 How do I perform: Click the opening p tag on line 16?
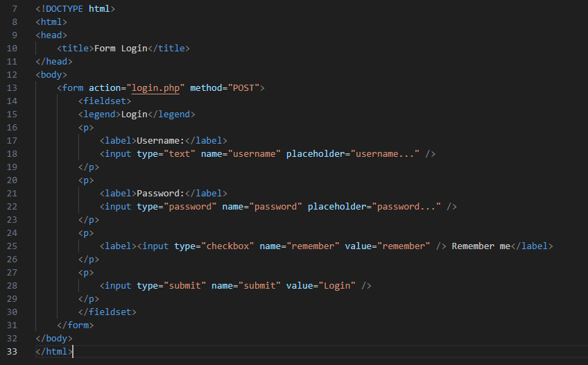point(86,128)
